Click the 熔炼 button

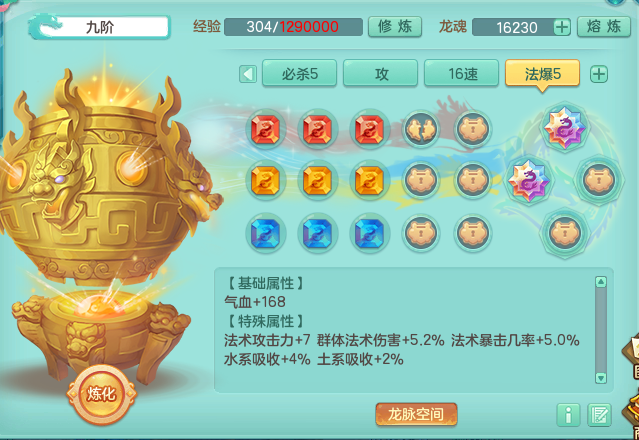(x=604, y=27)
